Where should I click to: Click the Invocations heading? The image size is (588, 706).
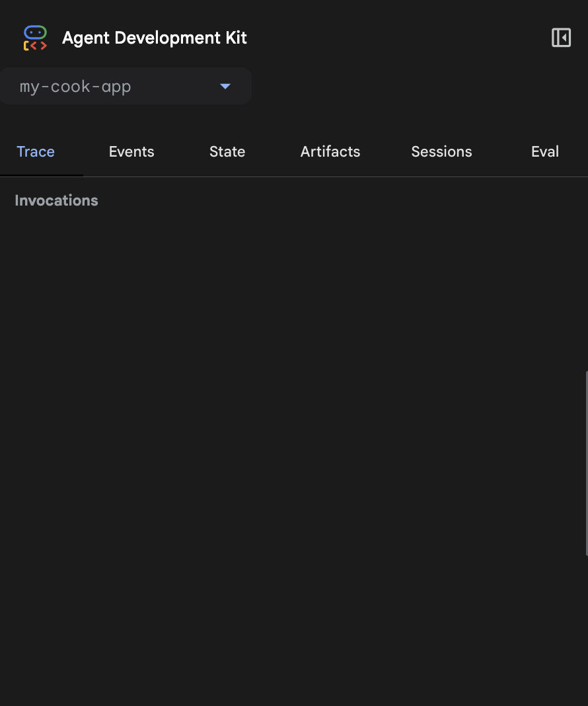coord(56,200)
